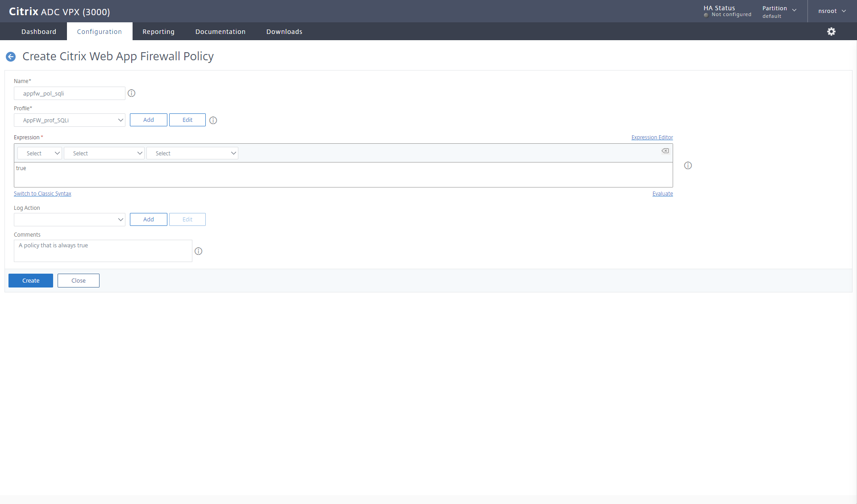The image size is (857, 504).
Task: Click in the expression text area containing true
Action: click(343, 175)
